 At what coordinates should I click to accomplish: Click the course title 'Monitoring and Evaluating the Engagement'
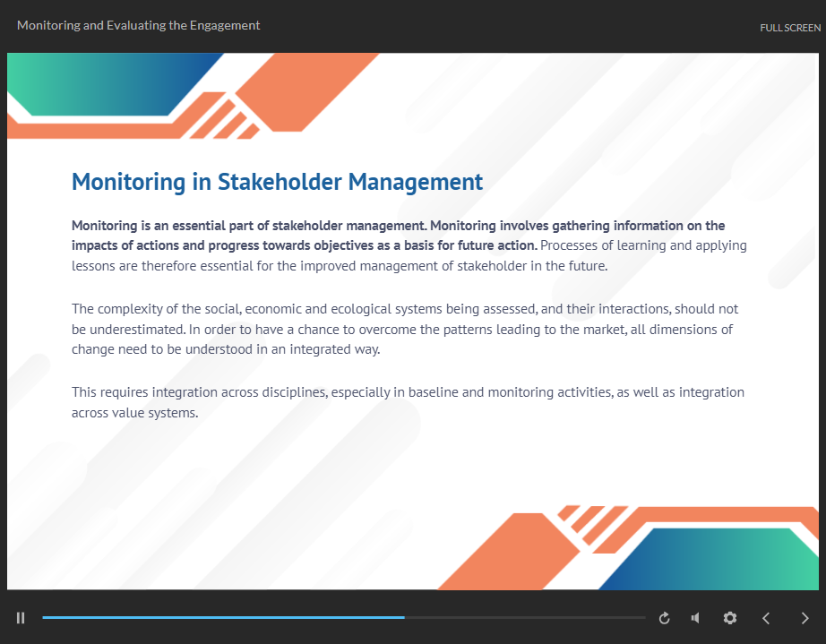[x=139, y=26]
